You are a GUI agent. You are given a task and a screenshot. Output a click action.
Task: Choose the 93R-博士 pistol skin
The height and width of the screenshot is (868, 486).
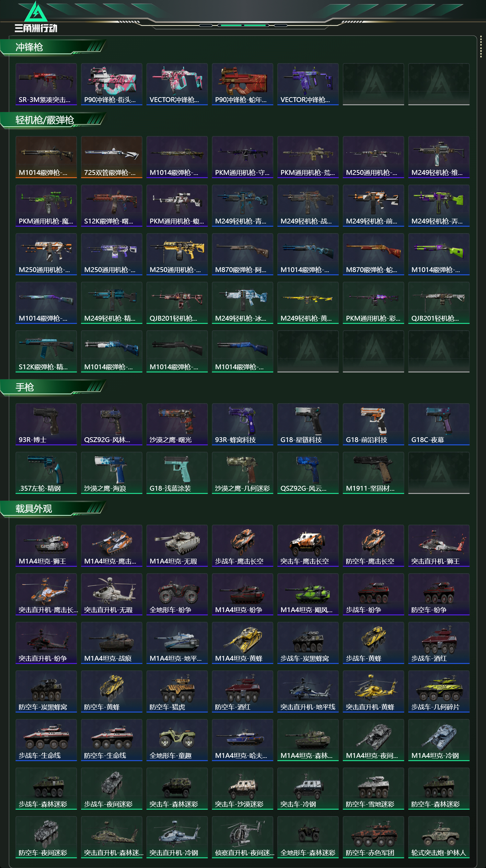46,424
